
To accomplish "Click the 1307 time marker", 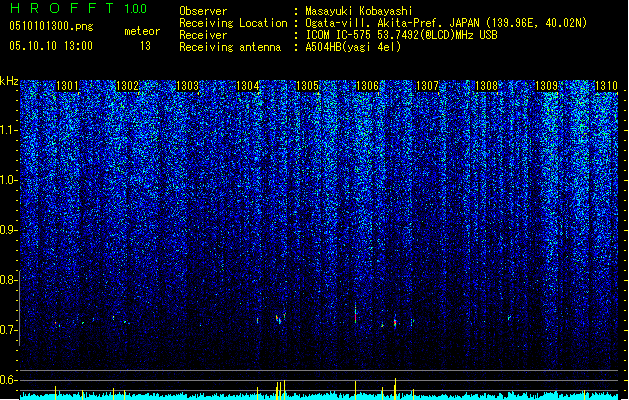I will point(428,86).
